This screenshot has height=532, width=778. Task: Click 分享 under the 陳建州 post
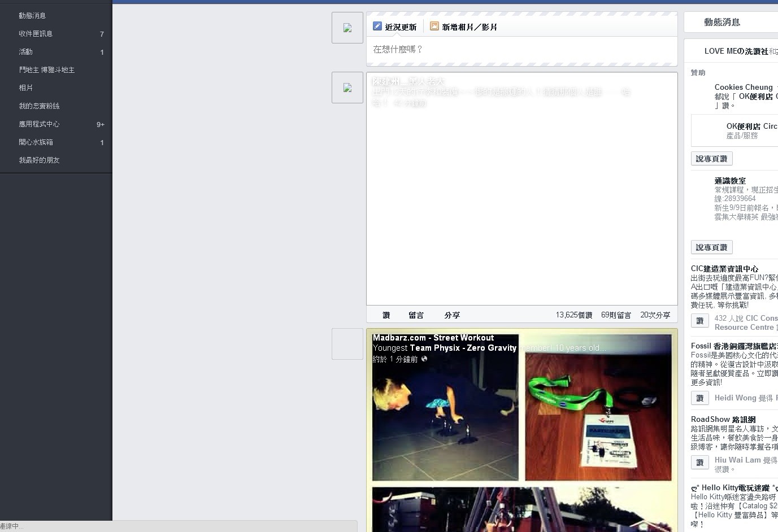tap(452, 315)
